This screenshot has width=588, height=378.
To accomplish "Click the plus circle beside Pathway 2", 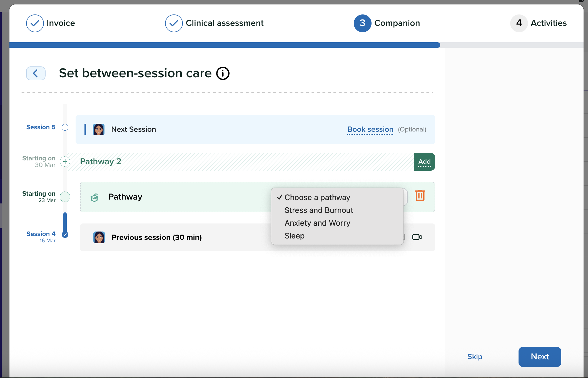I will pos(65,161).
